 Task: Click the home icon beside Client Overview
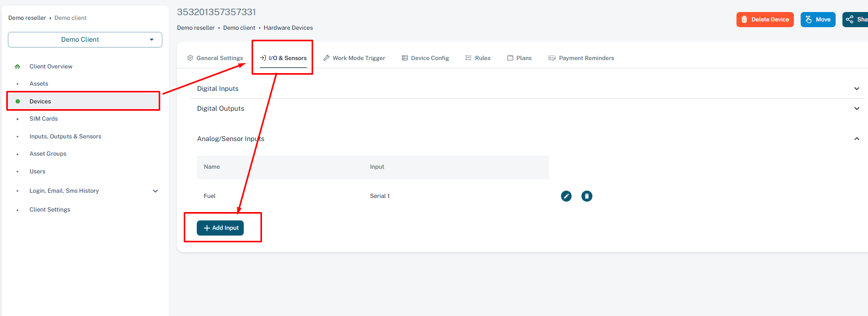pyautogui.click(x=18, y=66)
